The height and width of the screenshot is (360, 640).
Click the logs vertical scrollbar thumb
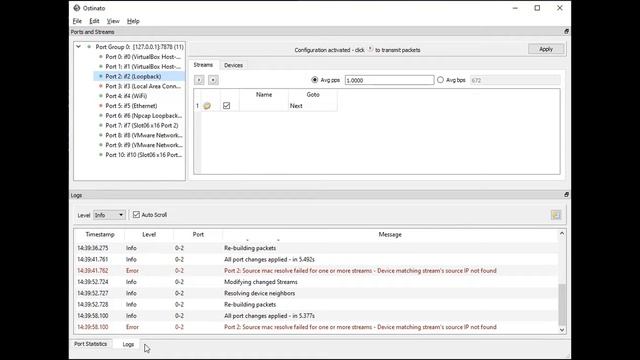tap(562, 304)
